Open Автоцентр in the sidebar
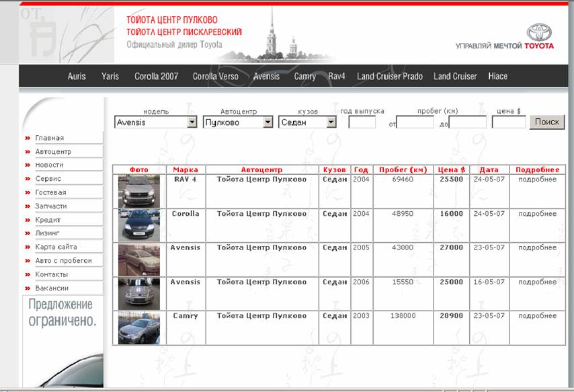Screen dimensions: 574x392 [53, 152]
